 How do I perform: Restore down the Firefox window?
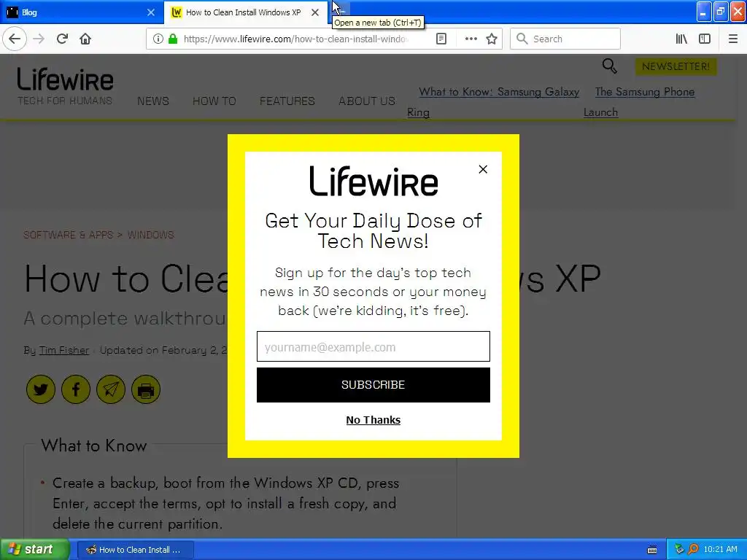(721, 12)
